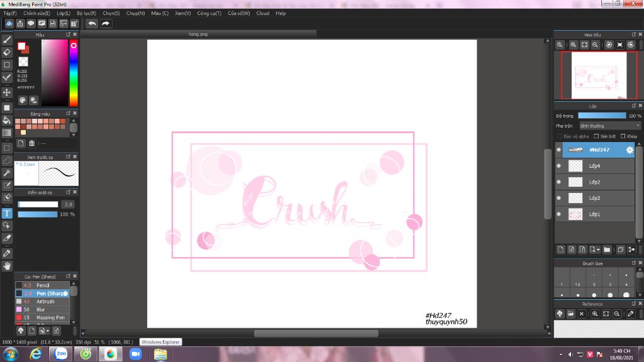644x362 pixels.
Task: Click the Redo arrow button
Action: click(106, 24)
